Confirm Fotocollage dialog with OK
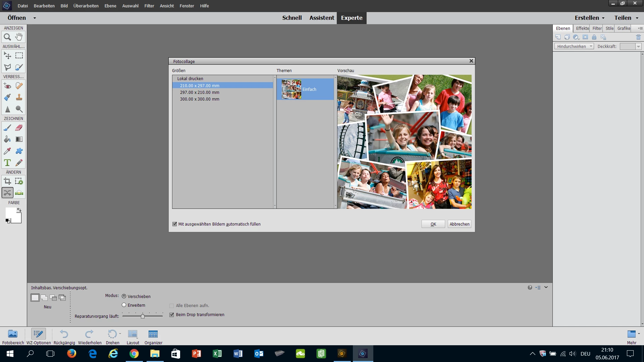Image resolution: width=644 pixels, height=362 pixels. (x=433, y=224)
